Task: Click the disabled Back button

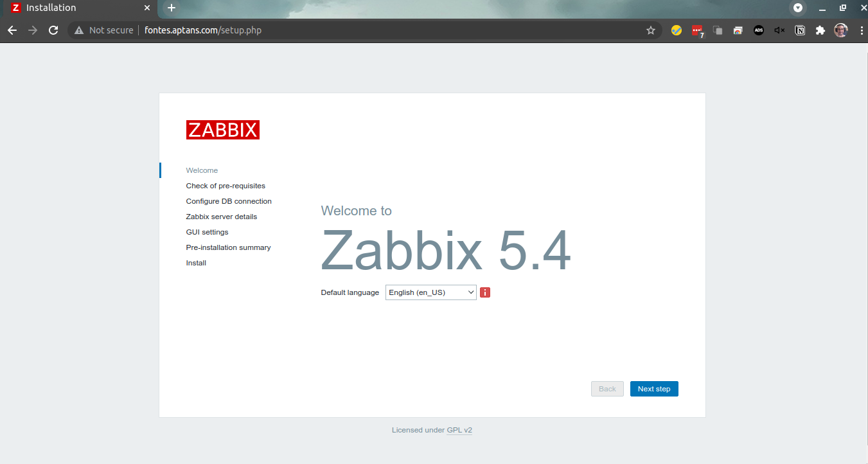Action: [607, 389]
